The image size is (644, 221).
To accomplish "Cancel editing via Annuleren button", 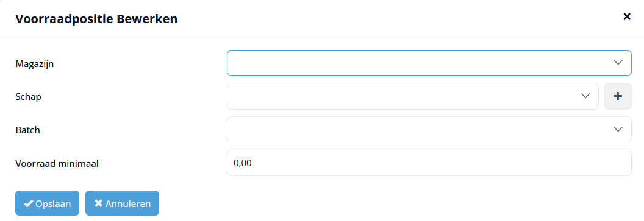I will 122,203.
